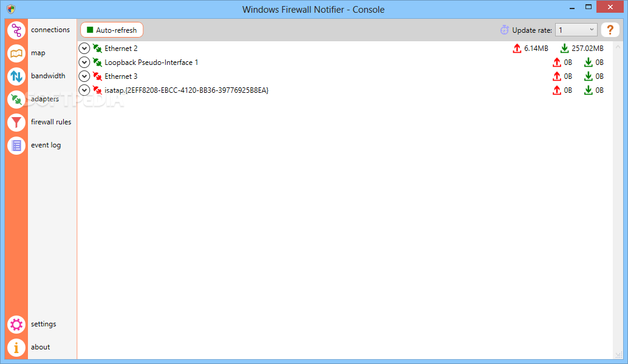Open the connections view icon
This screenshot has width=628, height=364.
point(16,30)
